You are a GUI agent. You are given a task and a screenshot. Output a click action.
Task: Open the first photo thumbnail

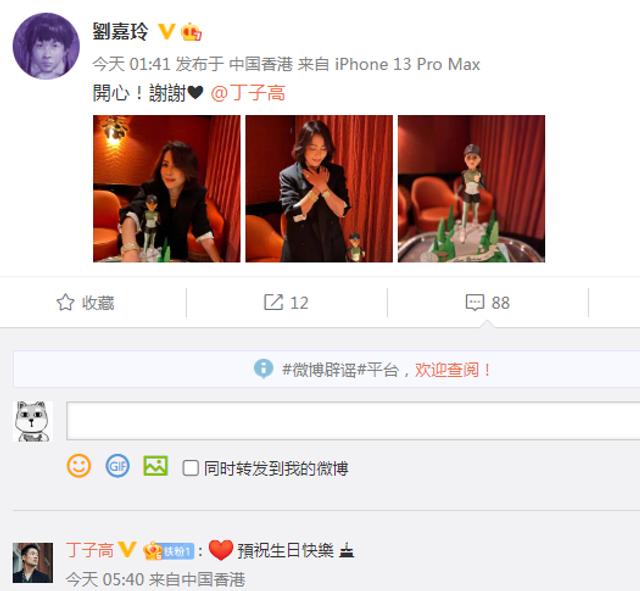click(x=167, y=189)
